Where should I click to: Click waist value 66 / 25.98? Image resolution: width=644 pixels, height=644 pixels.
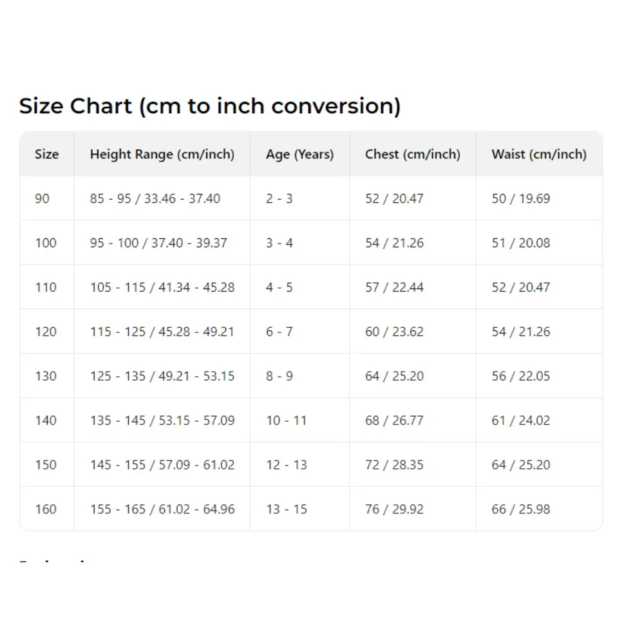(x=520, y=509)
